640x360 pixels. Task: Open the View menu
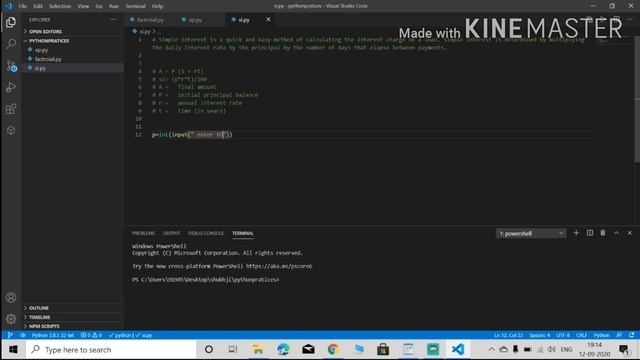pyautogui.click(x=83, y=6)
